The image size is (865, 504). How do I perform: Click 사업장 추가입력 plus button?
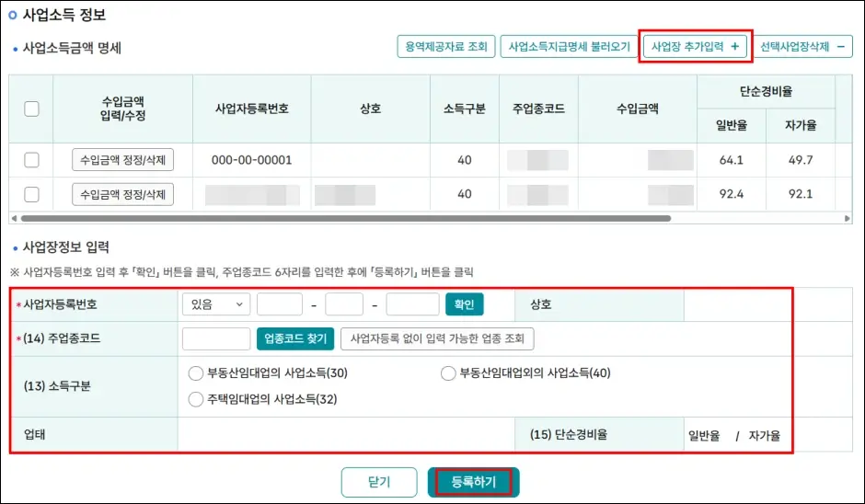(x=695, y=47)
